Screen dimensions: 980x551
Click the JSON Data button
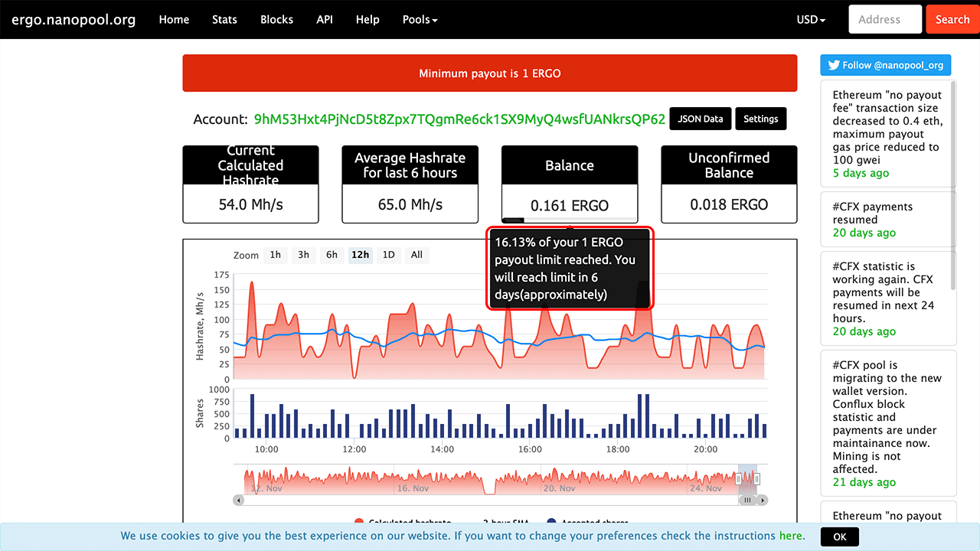point(701,119)
